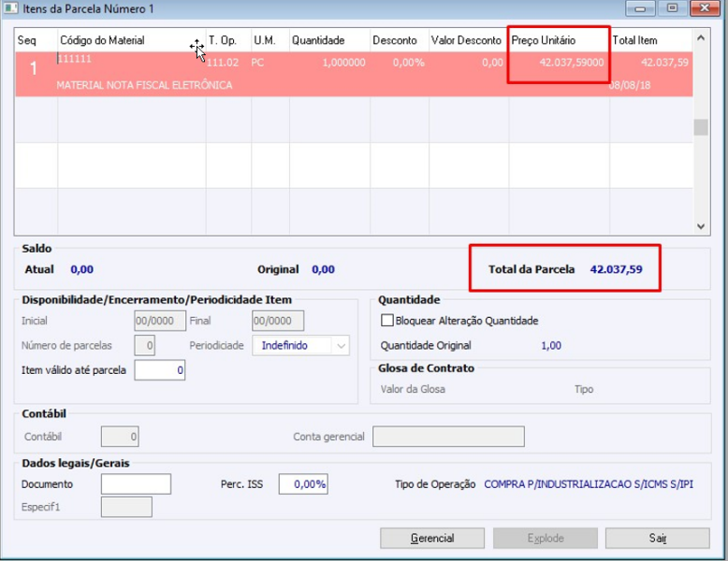The height and width of the screenshot is (561, 728).
Task: Click the unit price 42.037,59000 cell
Action: 572,63
